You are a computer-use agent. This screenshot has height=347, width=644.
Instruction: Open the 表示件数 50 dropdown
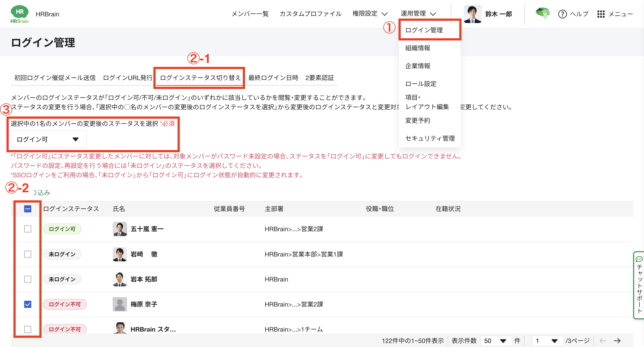pos(496,341)
